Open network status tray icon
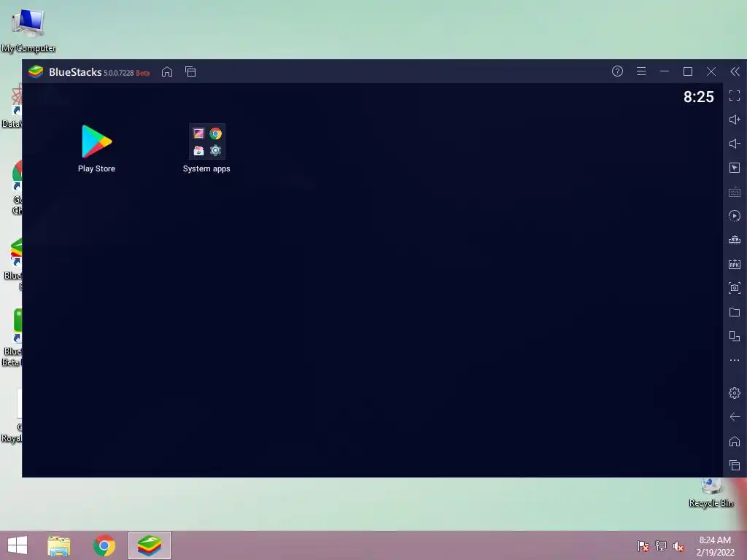 (x=661, y=546)
